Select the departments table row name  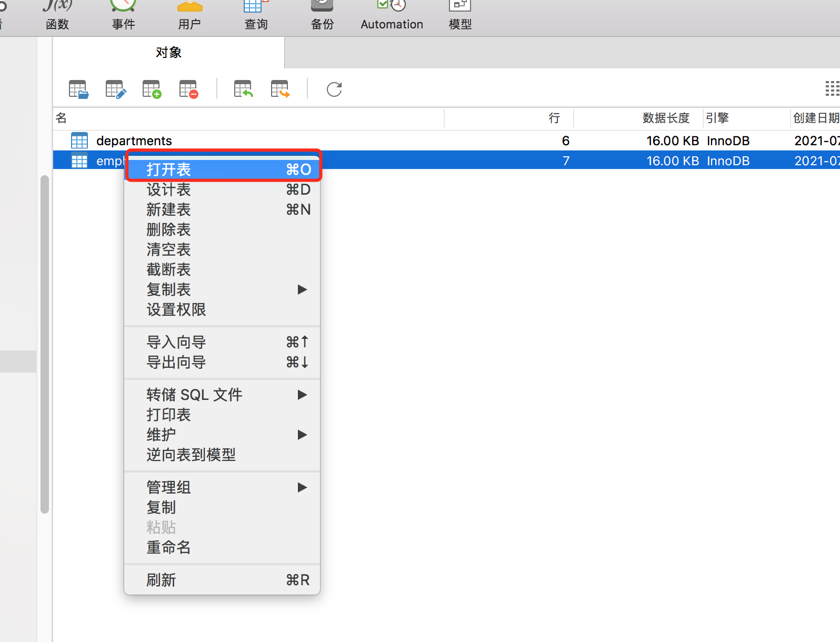(x=134, y=141)
